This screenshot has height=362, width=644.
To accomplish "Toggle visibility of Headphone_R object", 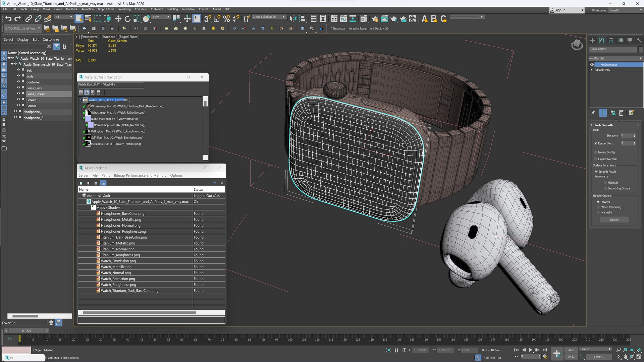I will 15,117.
